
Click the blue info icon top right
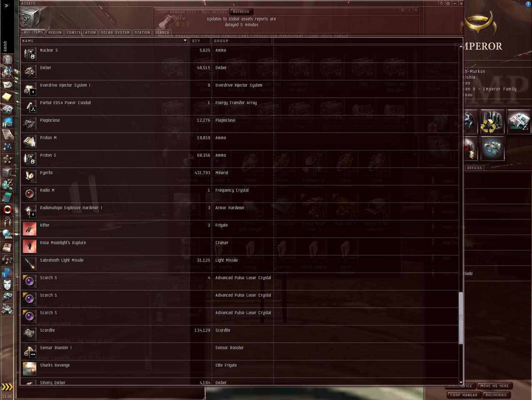pyautogui.click(x=528, y=4)
